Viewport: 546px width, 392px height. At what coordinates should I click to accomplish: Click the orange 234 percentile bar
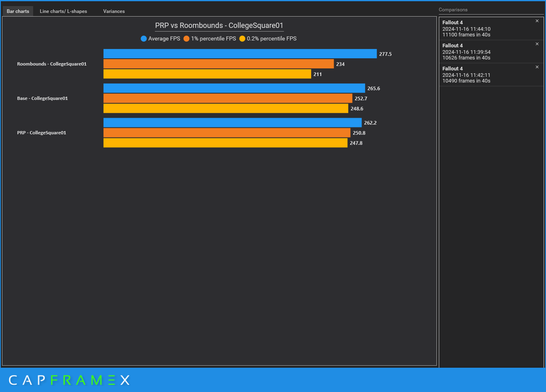coord(219,64)
